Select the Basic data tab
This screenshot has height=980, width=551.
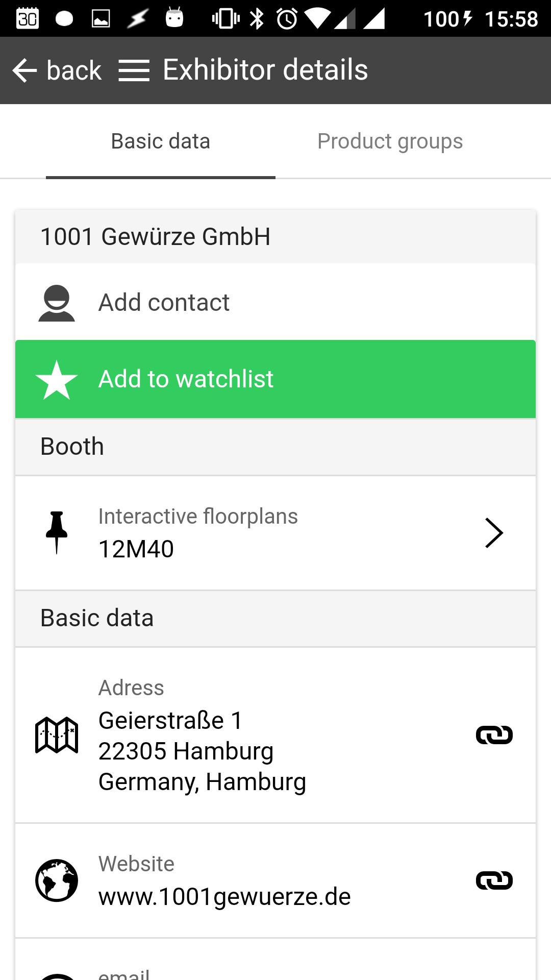(x=161, y=141)
